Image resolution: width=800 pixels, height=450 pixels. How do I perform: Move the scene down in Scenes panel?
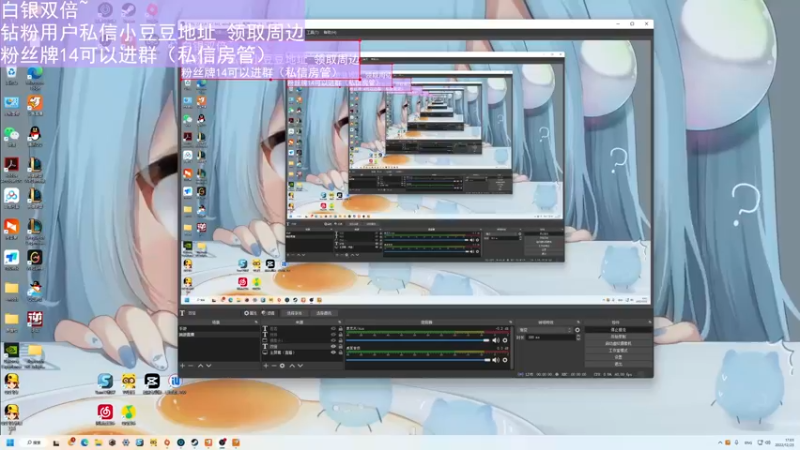[209, 365]
